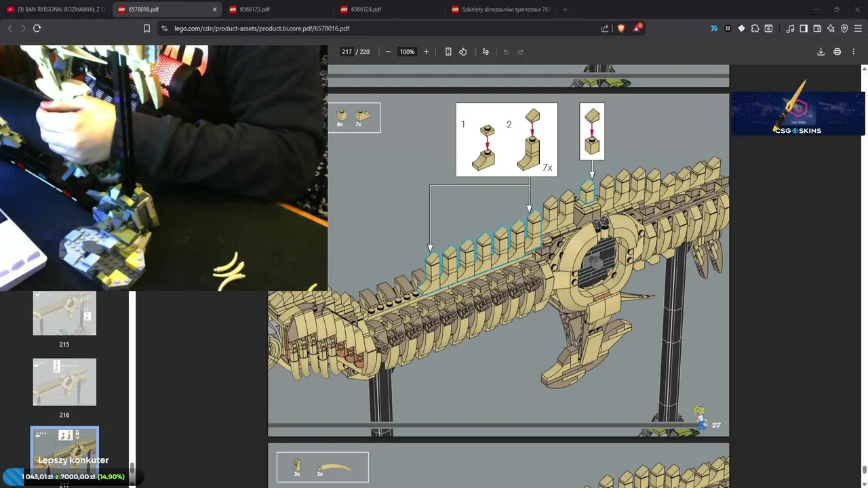
Task: Open page 216 thumbnail
Action: point(64,382)
